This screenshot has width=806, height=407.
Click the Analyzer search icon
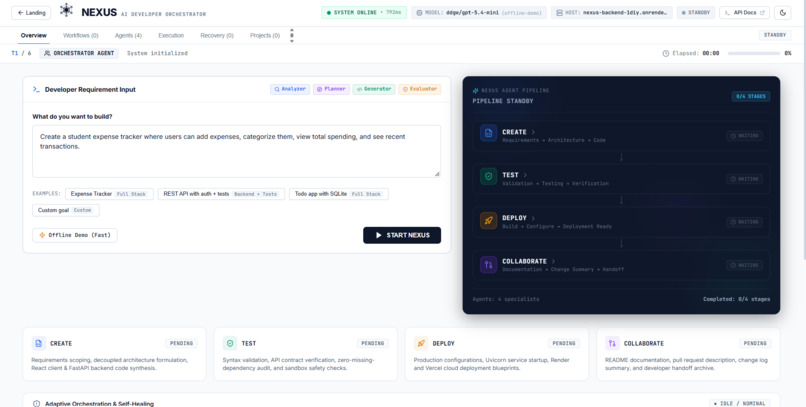click(x=277, y=89)
